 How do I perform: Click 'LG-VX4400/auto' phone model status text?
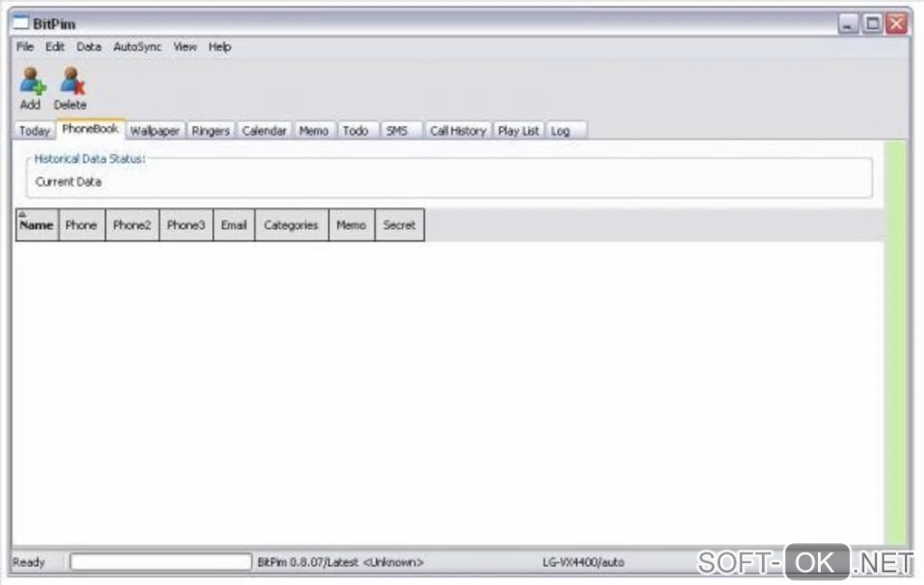click(x=583, y=562)
